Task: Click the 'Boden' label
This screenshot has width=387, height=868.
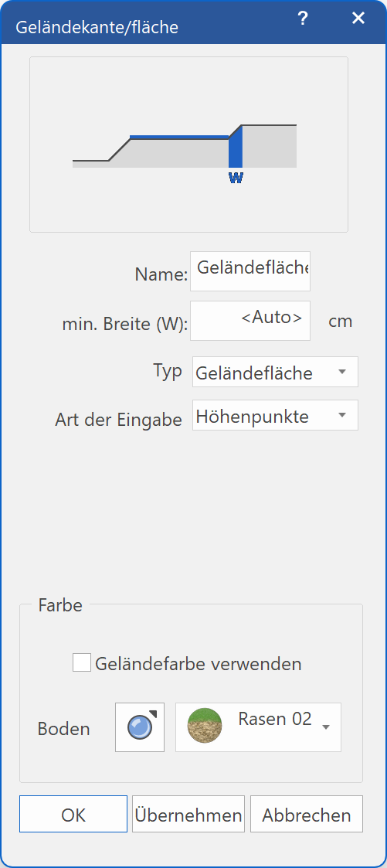Action: coord(63,729)
